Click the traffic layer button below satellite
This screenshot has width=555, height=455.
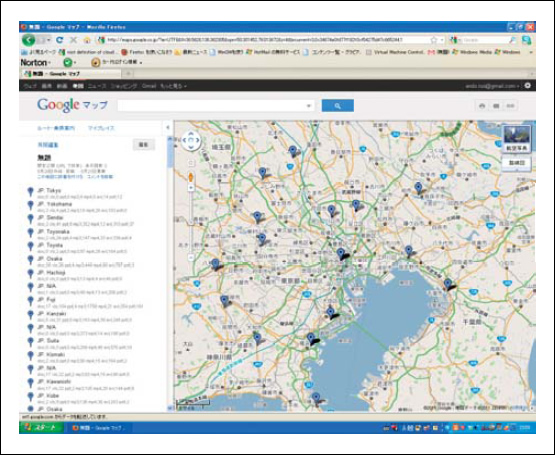click(517, 163)
